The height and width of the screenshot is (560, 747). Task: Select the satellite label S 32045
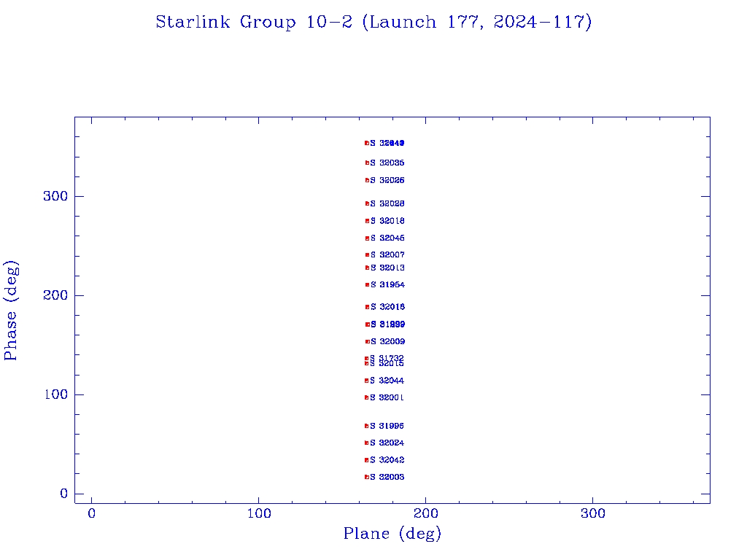pos(388,238)
